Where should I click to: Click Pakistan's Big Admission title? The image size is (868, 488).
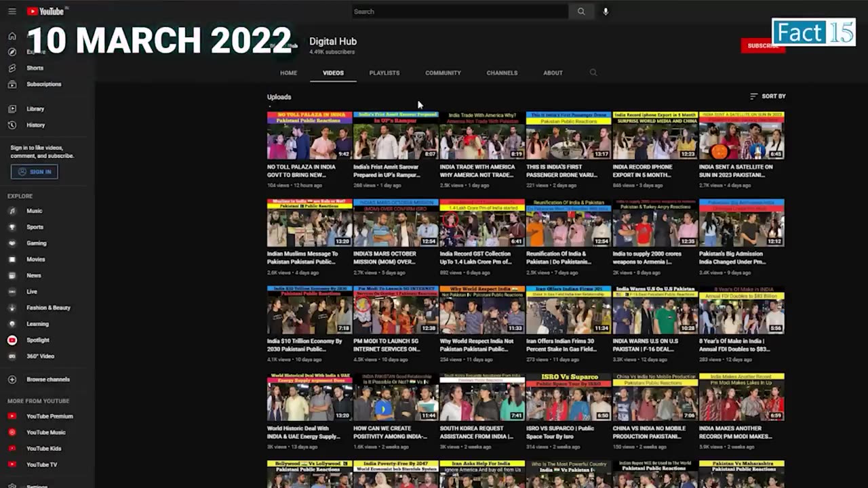731,258
